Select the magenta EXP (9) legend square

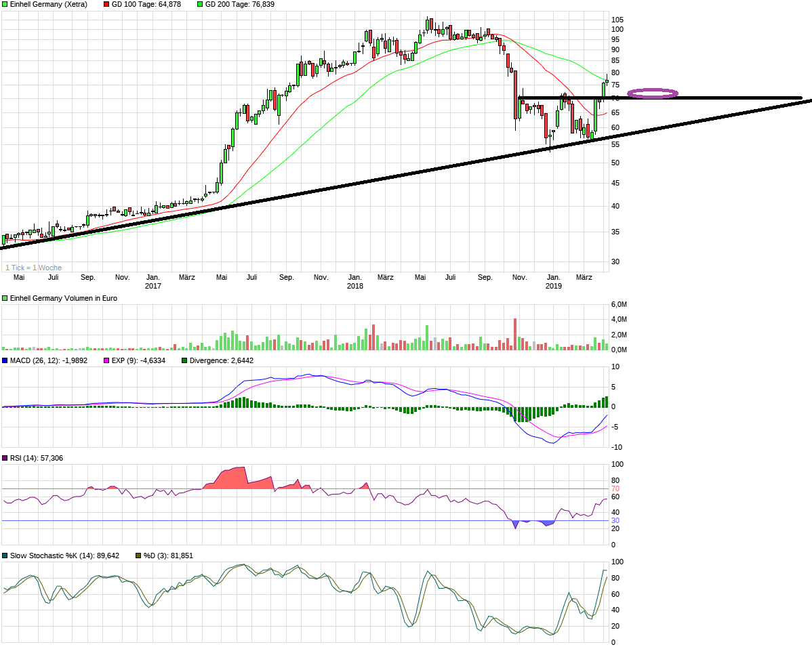pyautogui.click(x=106, y=360)
